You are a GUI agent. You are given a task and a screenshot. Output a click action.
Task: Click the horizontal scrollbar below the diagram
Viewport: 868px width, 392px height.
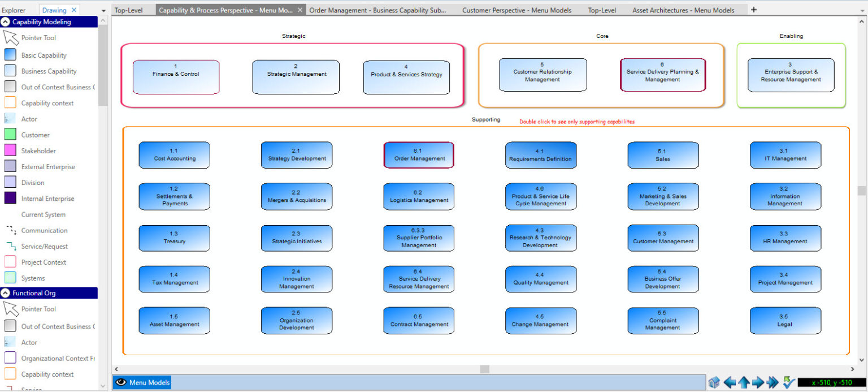[x=484, y=369]
